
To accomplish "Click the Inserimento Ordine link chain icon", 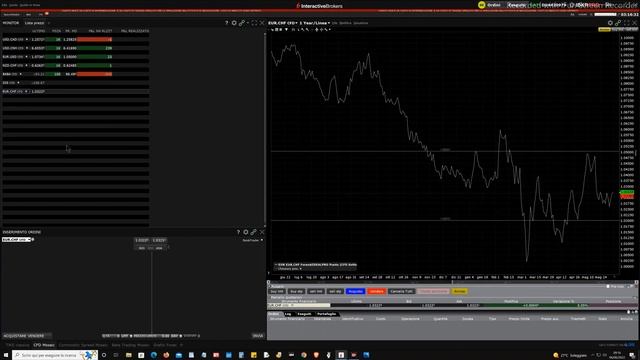I will pos(253,232).
